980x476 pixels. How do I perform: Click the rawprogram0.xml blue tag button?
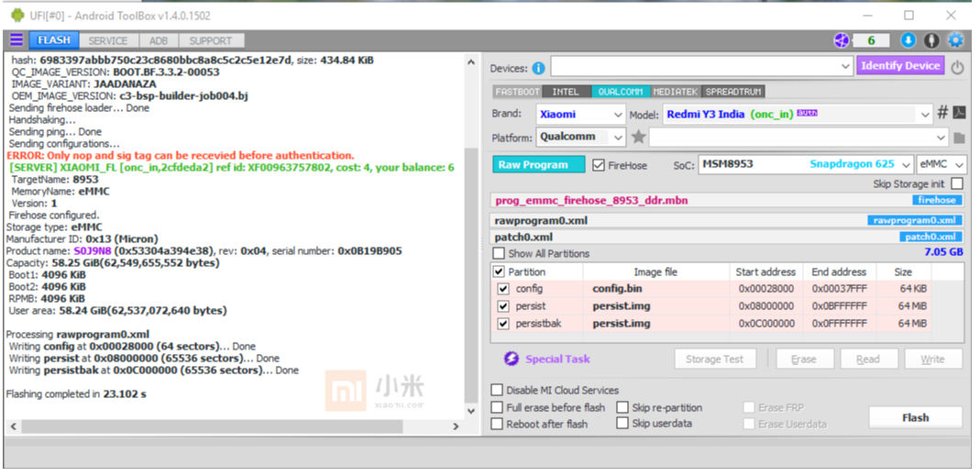[915, 220]
